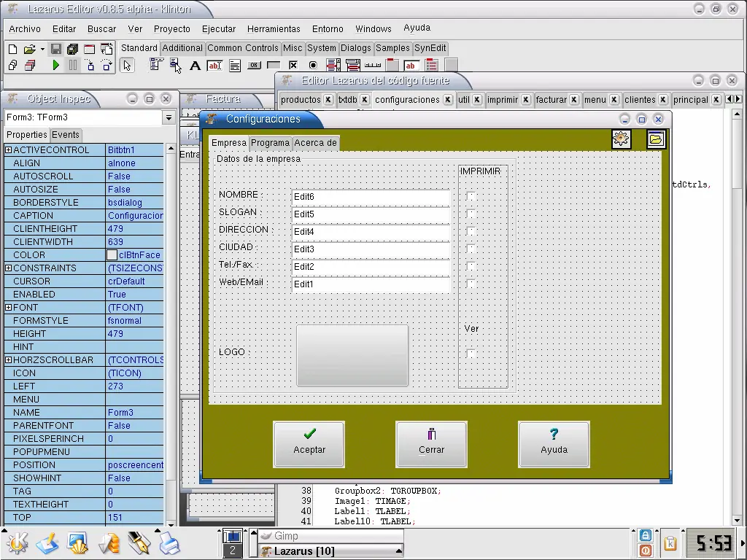Select the TLabel 'A' component in the palette

point(195,66)
